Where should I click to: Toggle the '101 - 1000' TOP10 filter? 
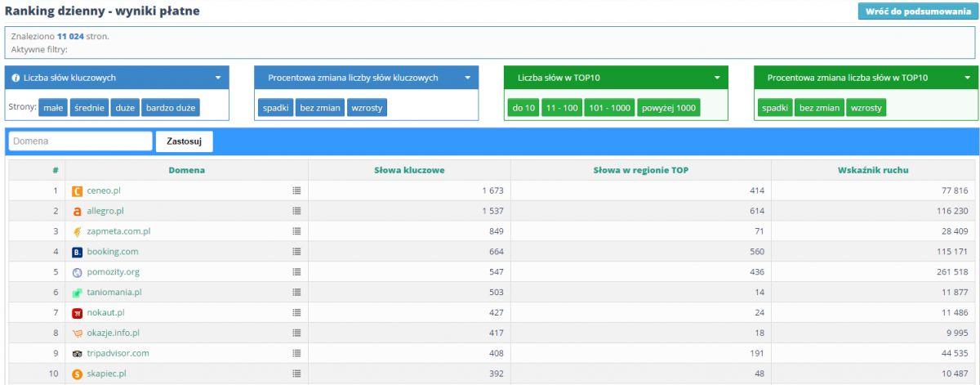click(x=609, y=108)
